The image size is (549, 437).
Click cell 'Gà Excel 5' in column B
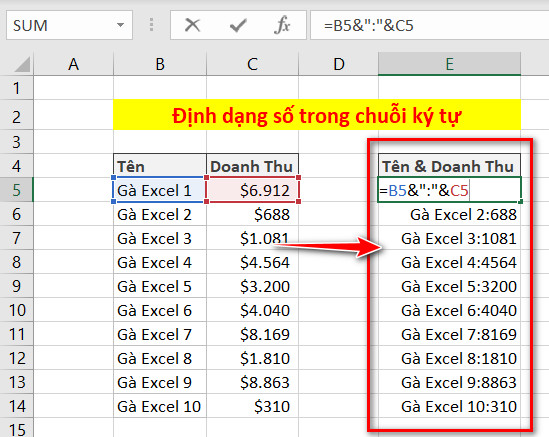160,286
